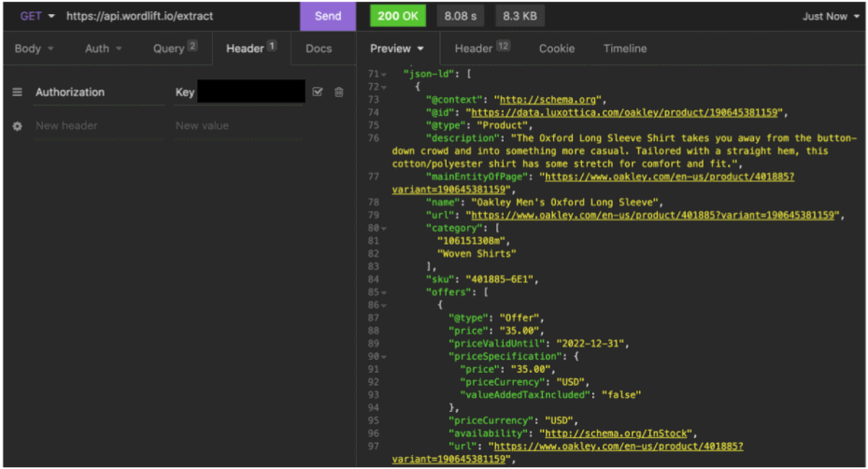The image size is (868, 469).
Task: Open the offer url link on line 97
Action: coord(619,446)
